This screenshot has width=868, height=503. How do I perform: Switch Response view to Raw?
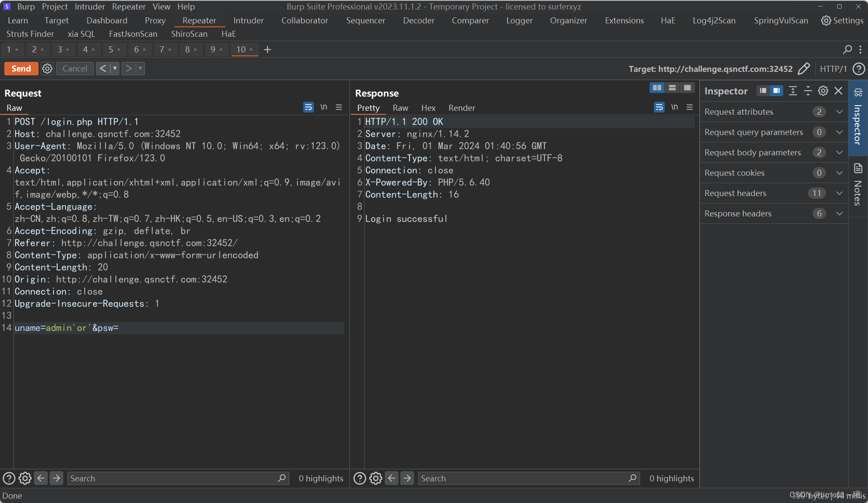point(400,108)
